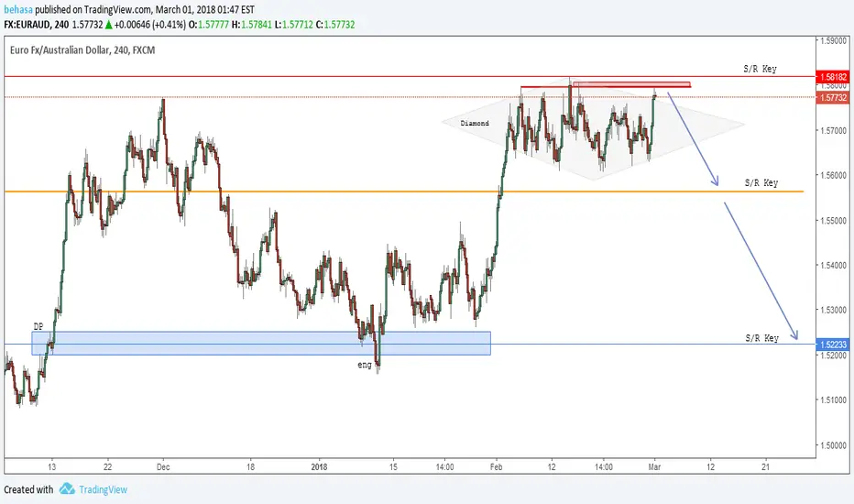854x504 pixels.
Task: Click the 1.59000 price axis value
Action: point(833,40)
